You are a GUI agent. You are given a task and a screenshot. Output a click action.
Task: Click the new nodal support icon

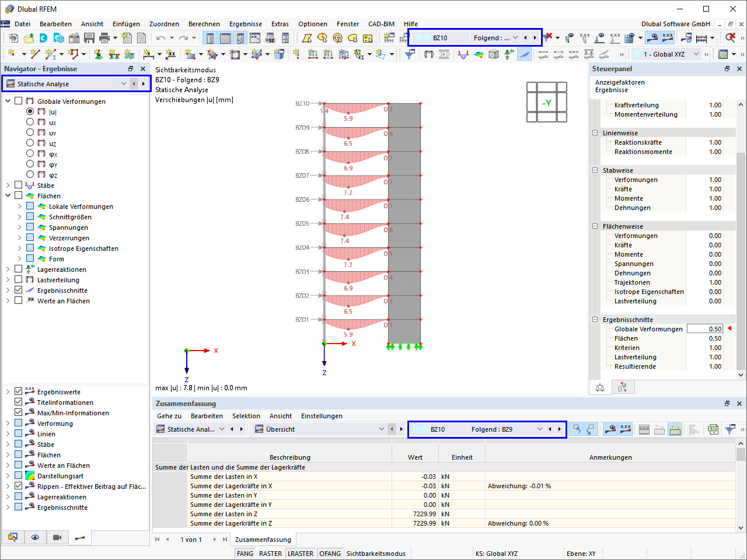pyautogui.click(x=98, y=54)
